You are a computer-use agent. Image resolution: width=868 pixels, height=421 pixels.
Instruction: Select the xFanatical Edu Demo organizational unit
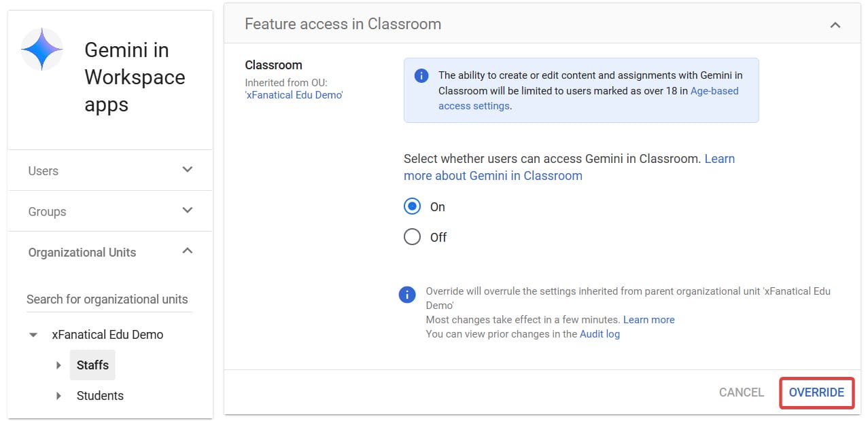point(107,335)
